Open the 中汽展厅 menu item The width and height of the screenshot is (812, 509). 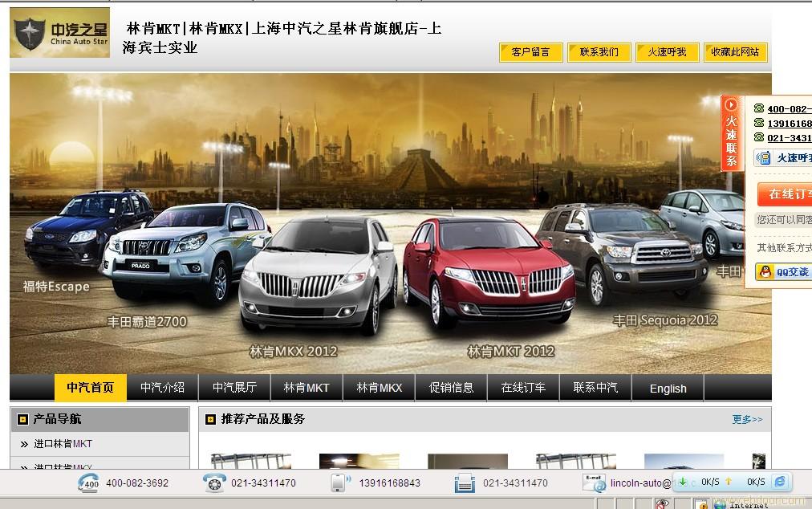click(234, 388)
